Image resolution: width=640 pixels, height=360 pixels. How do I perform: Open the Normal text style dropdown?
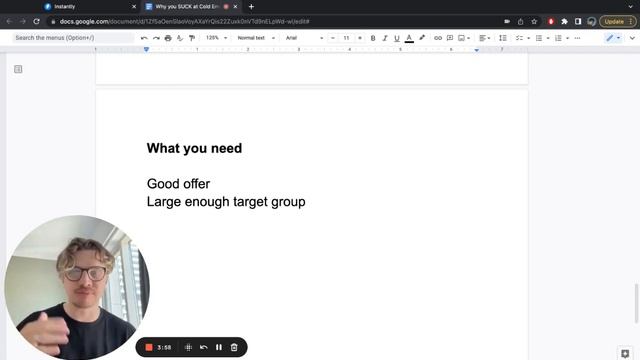256,38
